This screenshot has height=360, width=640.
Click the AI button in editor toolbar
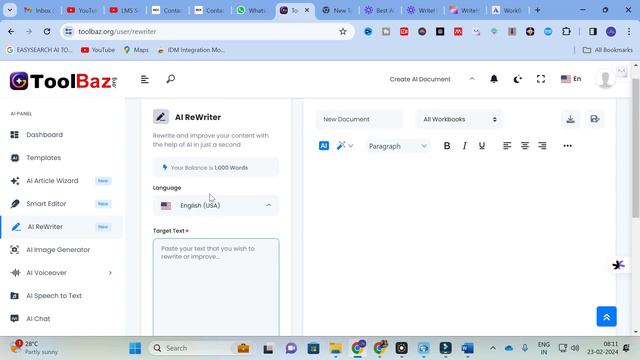[324, 146]
